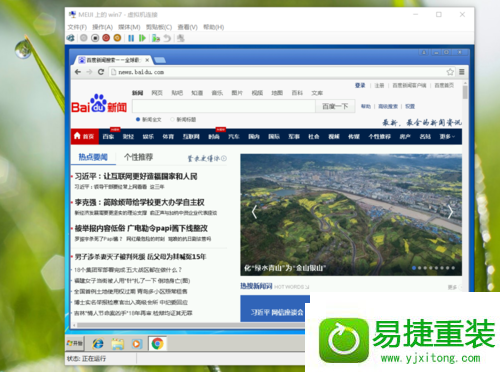Click the 更多 link beside 热搜新闻词
The width and height of the screenshot is (500, 372).
452,287
